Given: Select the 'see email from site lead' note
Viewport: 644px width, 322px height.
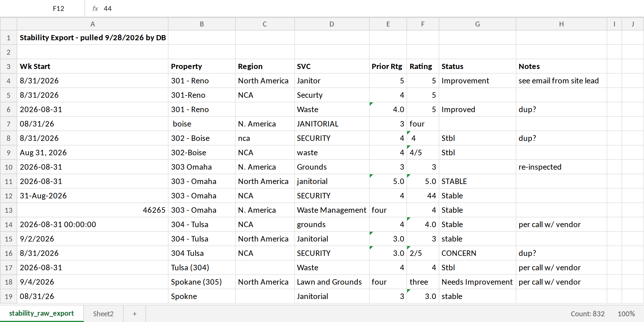Looking at the screenshot, I should click(561, 81).
